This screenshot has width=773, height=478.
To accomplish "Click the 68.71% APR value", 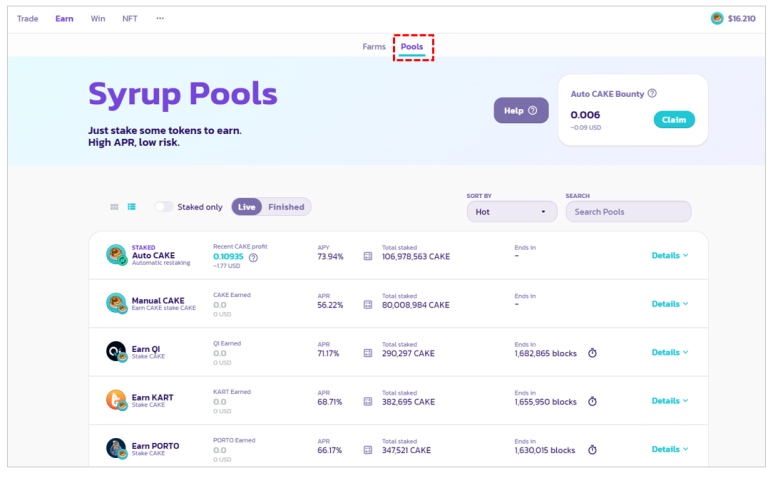I will coord(330,402).
